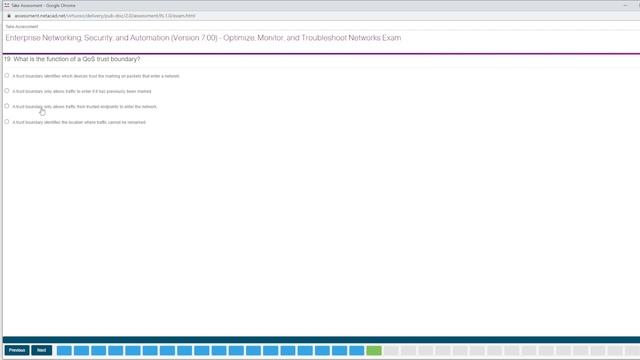Click the second answer's text label
The width and height of the screenshot is (640, 360).
(x=82, y=91)
